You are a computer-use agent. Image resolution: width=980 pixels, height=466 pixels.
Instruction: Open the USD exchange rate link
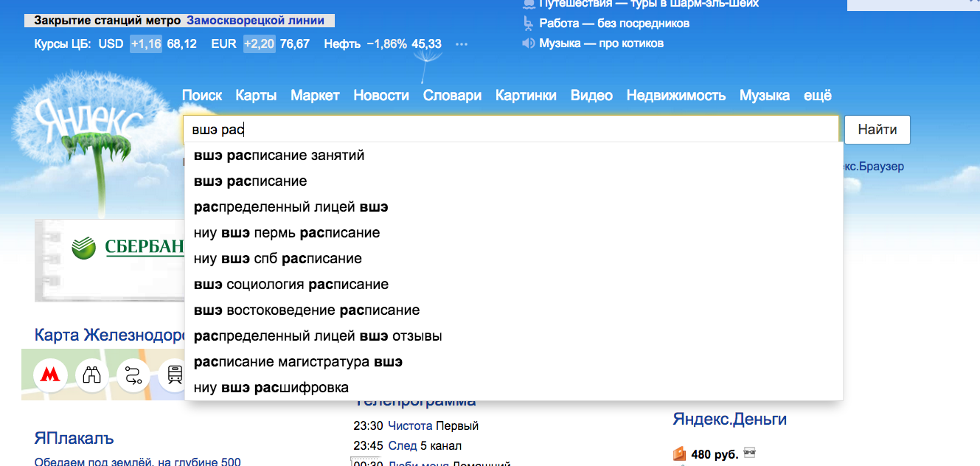pos(111,44)
